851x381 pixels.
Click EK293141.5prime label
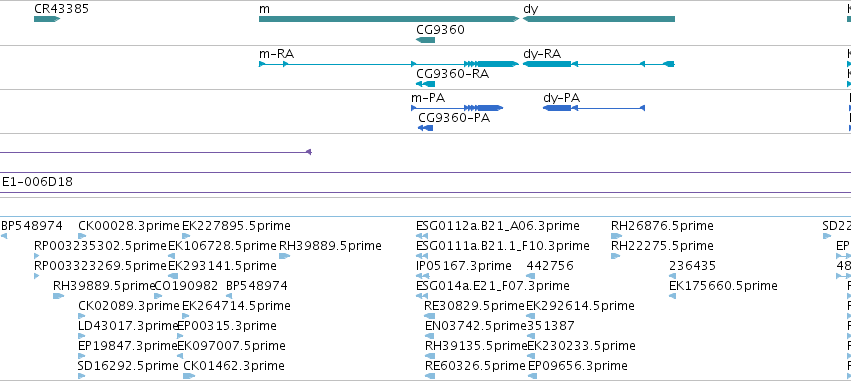click(223, 266)
